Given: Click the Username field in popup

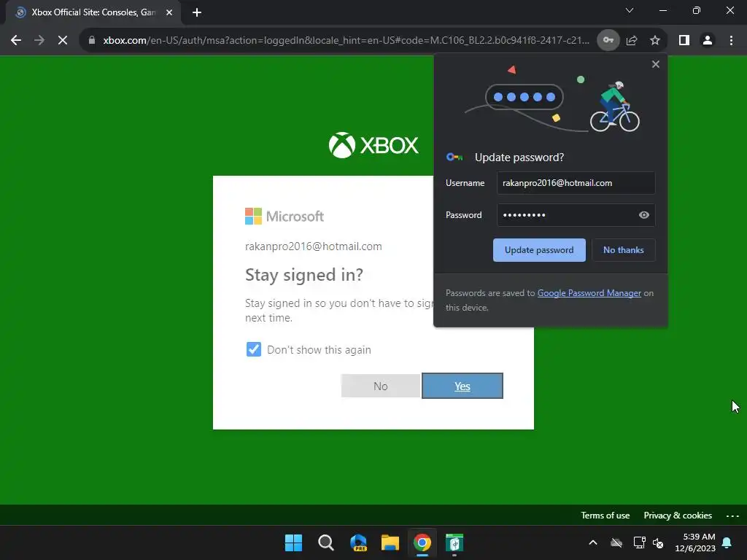Looking at the screenshot, I should click(x=576, y=183).
